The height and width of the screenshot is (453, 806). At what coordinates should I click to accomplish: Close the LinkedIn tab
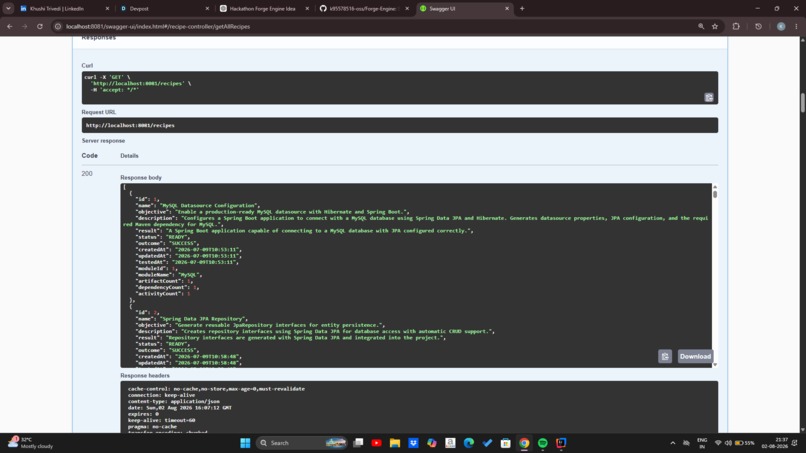[107, 8]
